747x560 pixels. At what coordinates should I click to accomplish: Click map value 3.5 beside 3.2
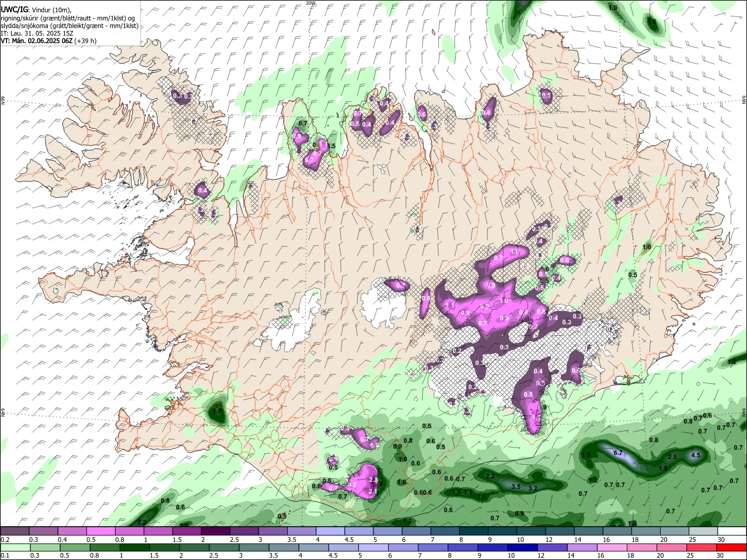point(516,486)
